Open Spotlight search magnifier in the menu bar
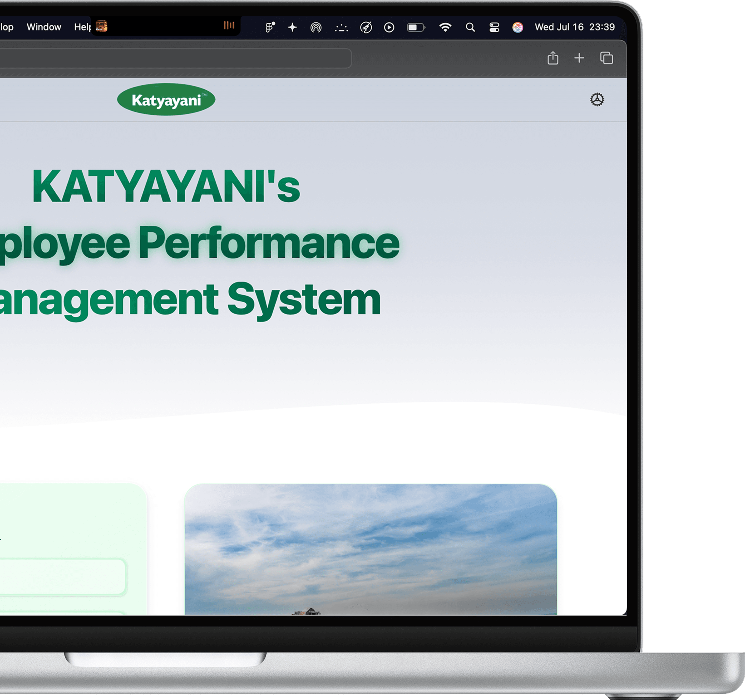Image resolution: width=745 pixels, height=700 pixels. 470,27
